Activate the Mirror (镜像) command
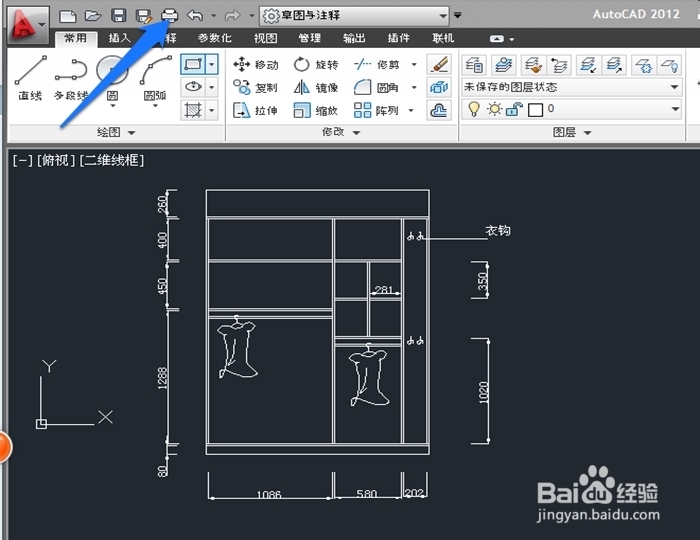Viewport: 700px width, 540px height. [x=316, y=87]
